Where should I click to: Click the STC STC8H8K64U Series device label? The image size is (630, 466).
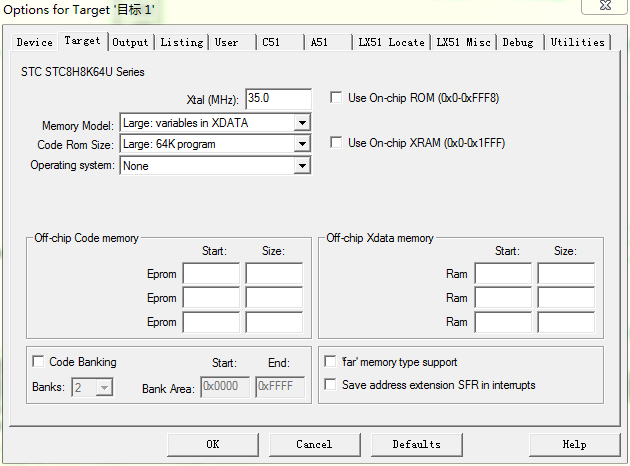(83, 72)
